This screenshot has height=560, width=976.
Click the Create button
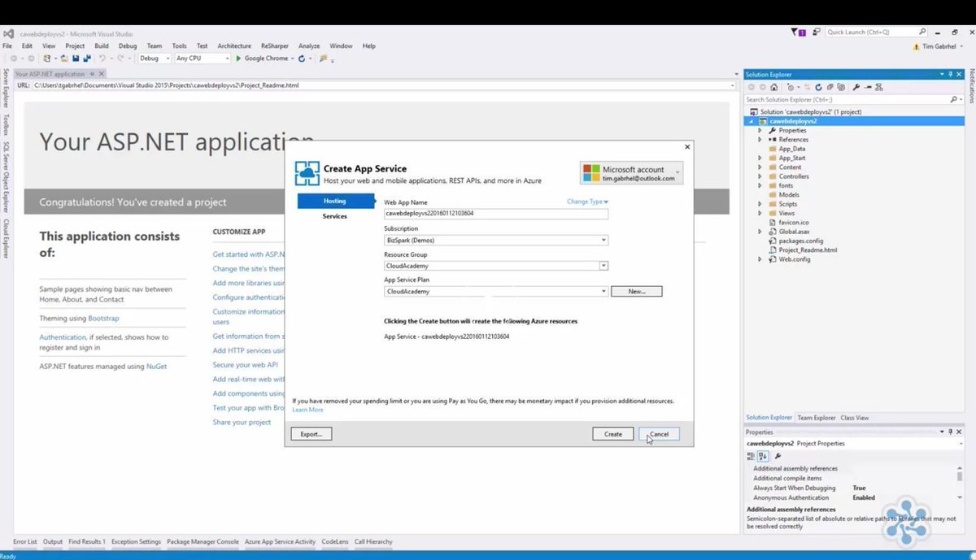click(x=613, y=434)
